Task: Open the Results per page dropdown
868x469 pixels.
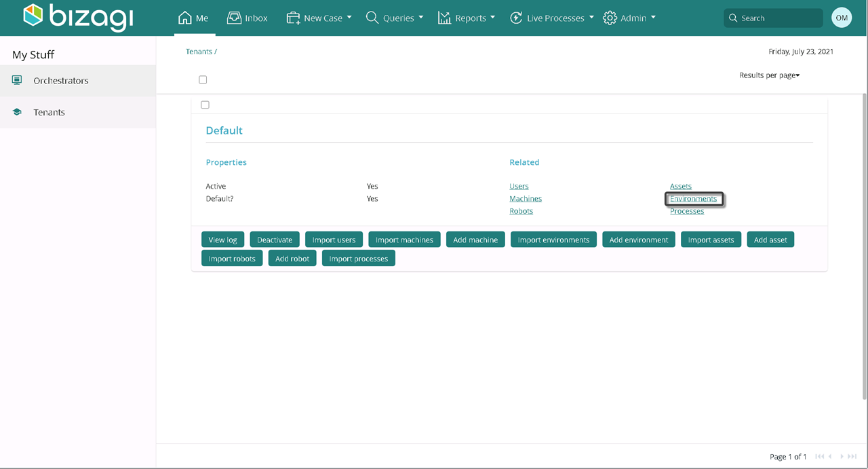Action: (x=770, y=75)
